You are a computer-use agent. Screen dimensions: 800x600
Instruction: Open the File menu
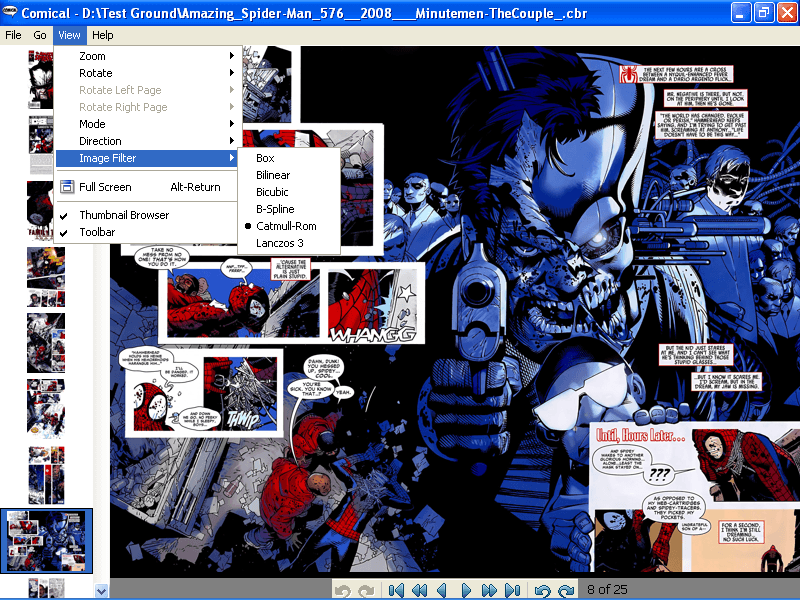13,35
